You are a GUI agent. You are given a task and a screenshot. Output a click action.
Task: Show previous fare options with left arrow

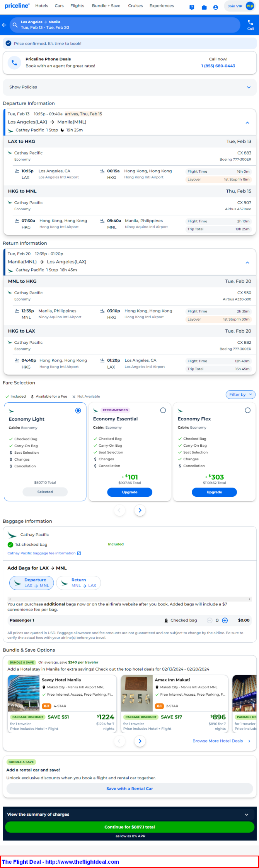(x=119, y=510)
